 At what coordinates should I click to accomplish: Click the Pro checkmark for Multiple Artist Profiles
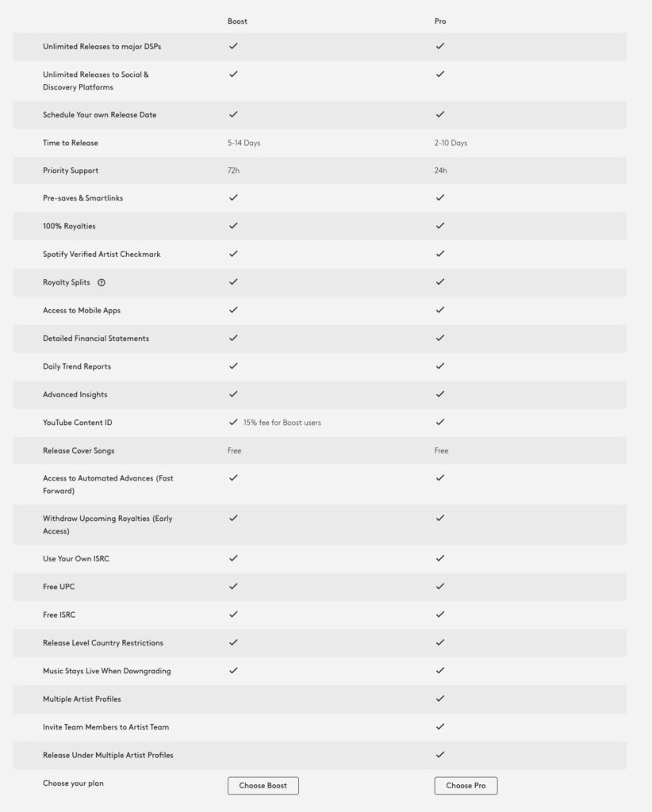click(x=438, y=699)
